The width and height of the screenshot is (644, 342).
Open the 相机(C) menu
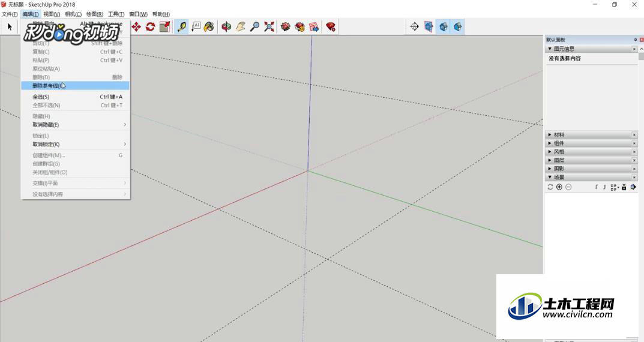[73, 14]
